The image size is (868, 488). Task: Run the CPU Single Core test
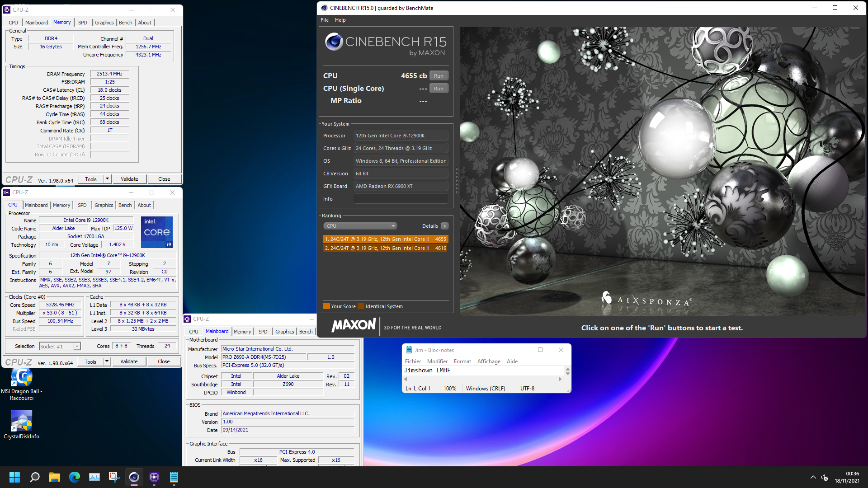439,89
